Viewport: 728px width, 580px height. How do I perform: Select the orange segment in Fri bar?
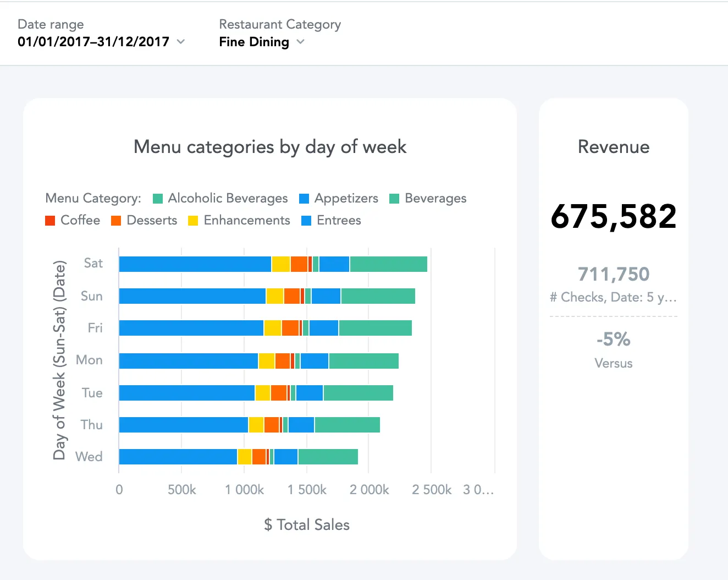(290, 328)
